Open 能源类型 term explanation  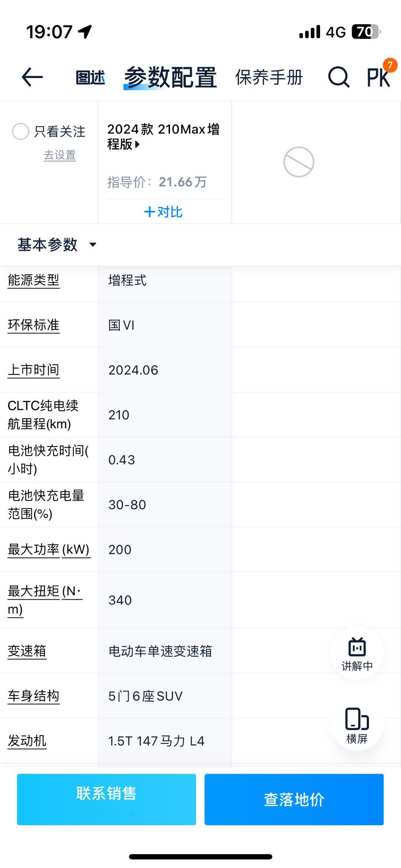coord(33,280)
